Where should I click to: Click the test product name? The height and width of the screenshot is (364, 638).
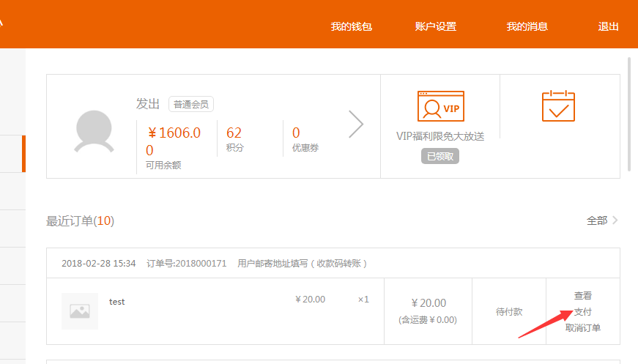click(x=117, y=302)
